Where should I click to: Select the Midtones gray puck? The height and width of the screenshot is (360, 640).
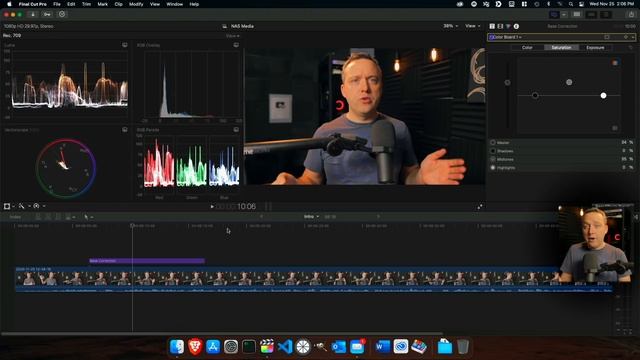[x=569, y=82]
